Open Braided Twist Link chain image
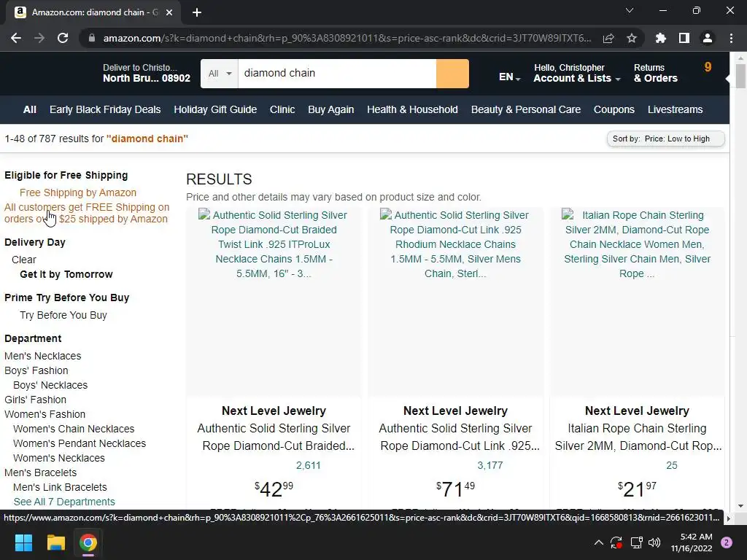Screen dimensions: 747x560 click(x=274, y=302)
